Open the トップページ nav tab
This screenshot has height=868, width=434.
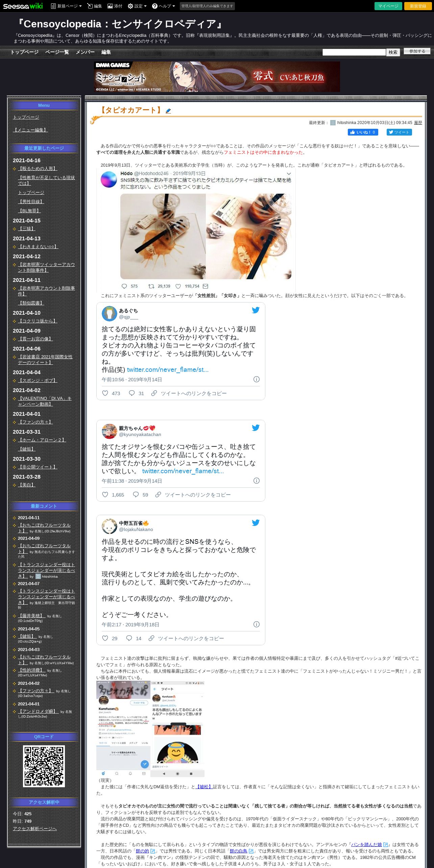pyautogui.click(x=24, y=52)
